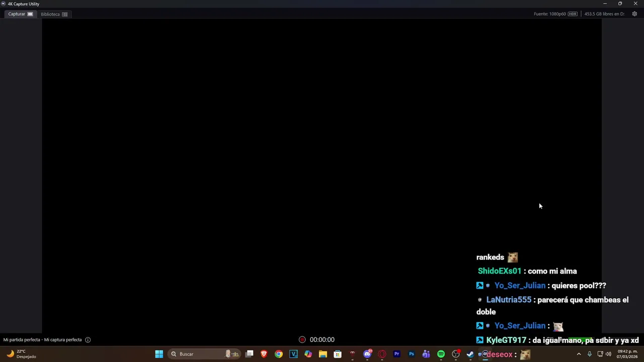Open Discord from the taskbar
The image size is (644, 362).
(x=367, y=354)
